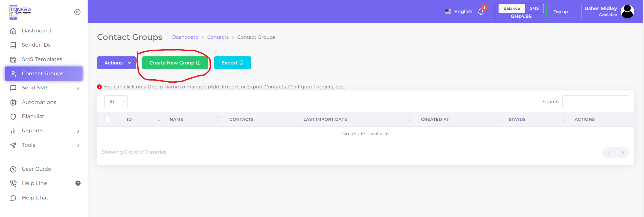644x217 pixels.
Task: Click the help question mark badge
Action: 78,183
